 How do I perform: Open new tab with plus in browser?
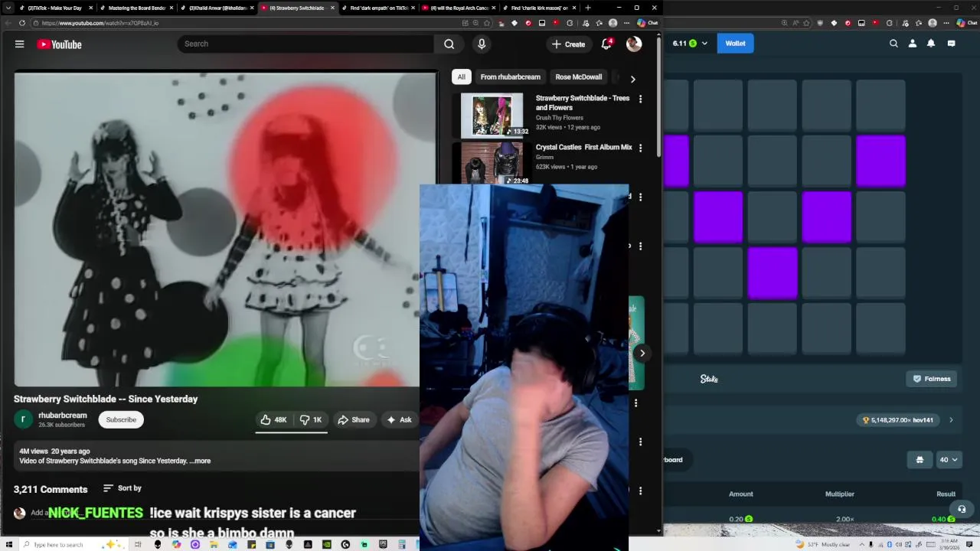[x=588, y=8]
